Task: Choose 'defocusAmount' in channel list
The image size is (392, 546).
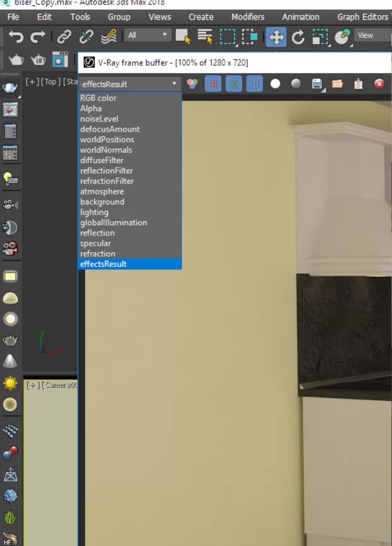Action: coord(130,129)
